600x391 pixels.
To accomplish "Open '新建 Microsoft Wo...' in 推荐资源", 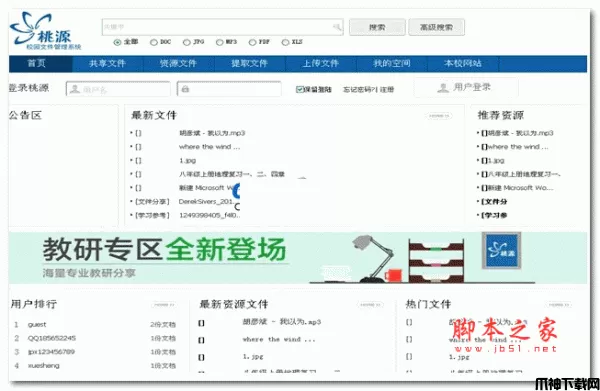I will click(520, 188).
